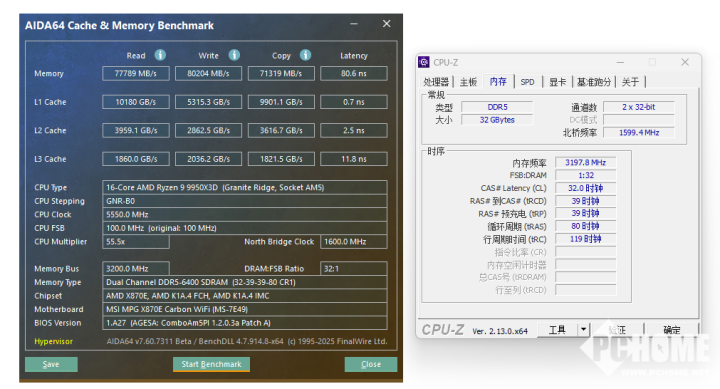Click Memory Type field DDR5-6400 SDRAM

point(244,282)
